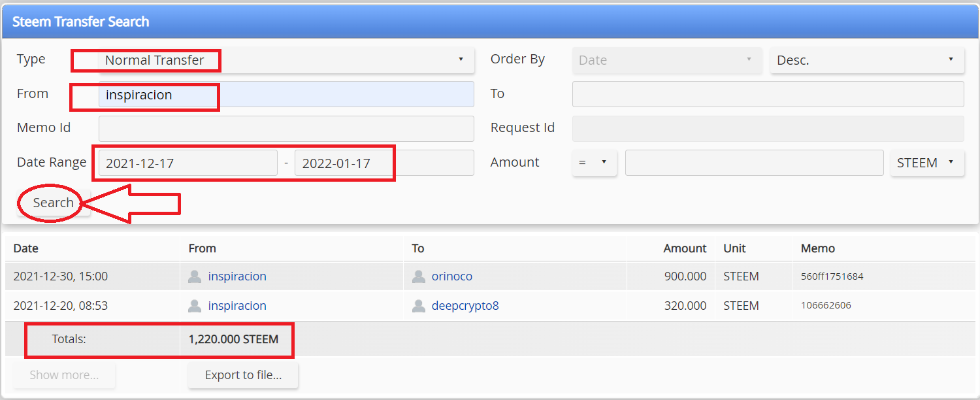Click memo value 106662606
980x400 pixels.
(x=826, y=306)
